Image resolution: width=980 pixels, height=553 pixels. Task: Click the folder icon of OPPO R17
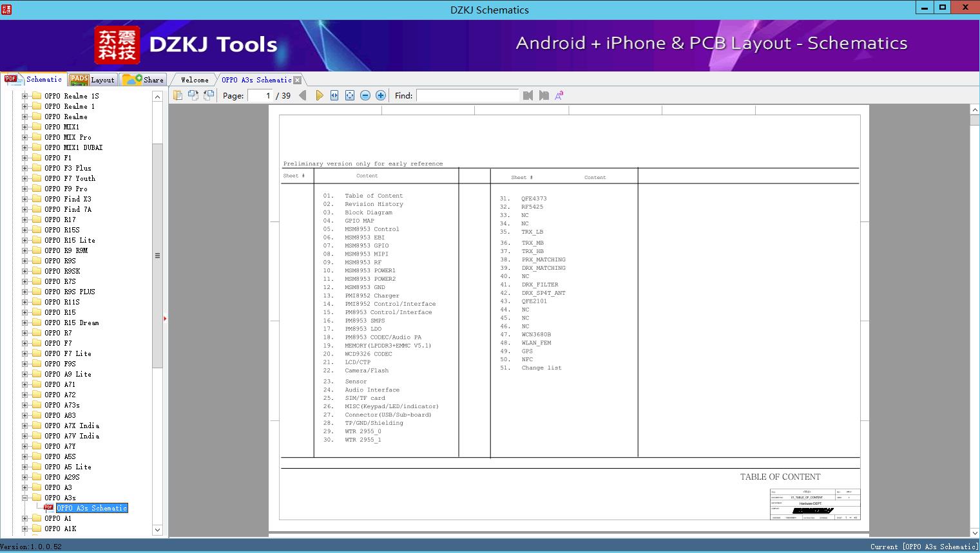coord(37,220)
